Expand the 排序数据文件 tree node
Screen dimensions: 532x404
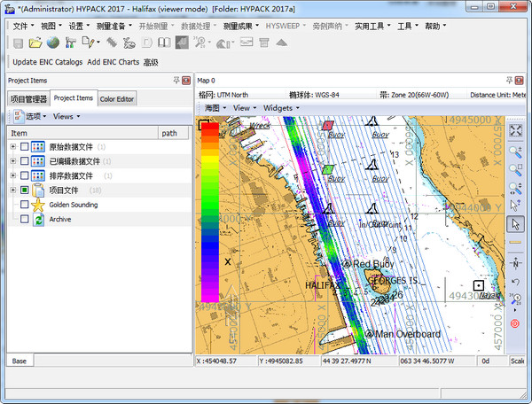tap(13, 175)
